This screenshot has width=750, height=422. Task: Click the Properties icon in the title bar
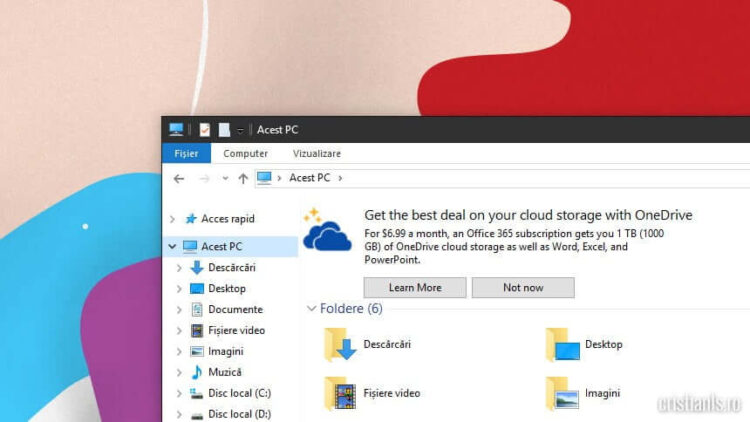[205, 130]
